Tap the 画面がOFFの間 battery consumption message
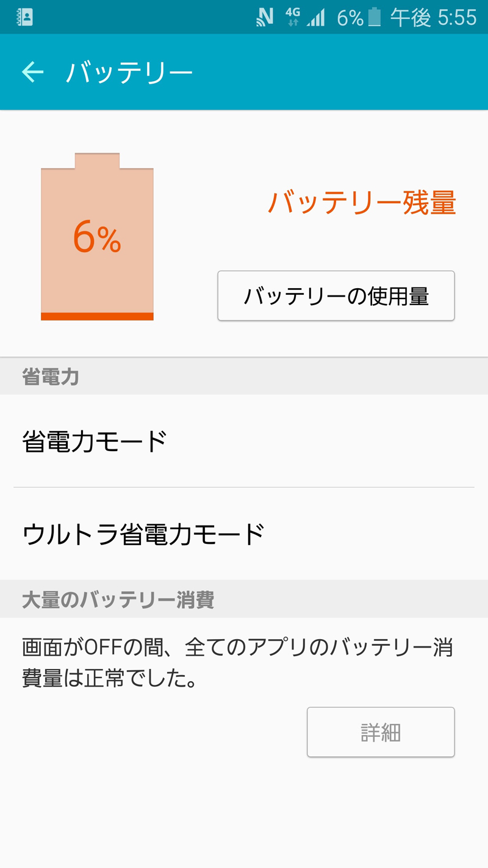This screenshot has height=868, width=488. point(237,663)
